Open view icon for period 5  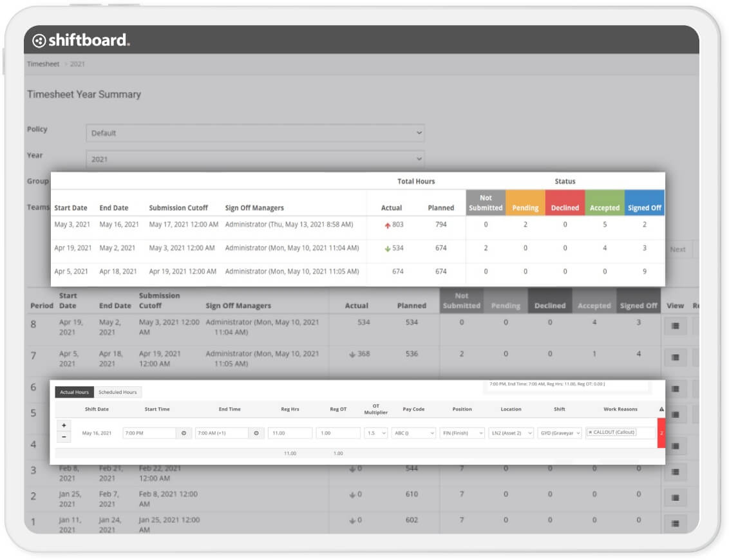tap(676, 415)
